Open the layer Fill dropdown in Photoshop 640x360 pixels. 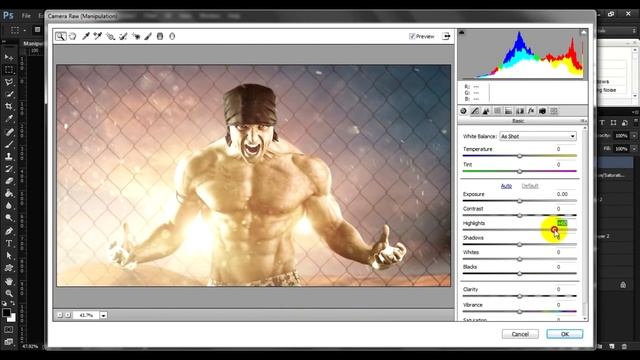point(634,149)
